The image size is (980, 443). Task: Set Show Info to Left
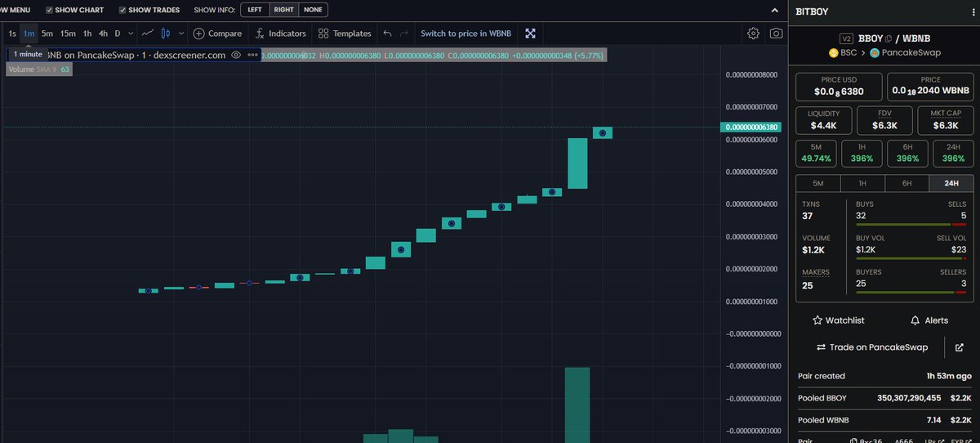(x=255, y=10)
